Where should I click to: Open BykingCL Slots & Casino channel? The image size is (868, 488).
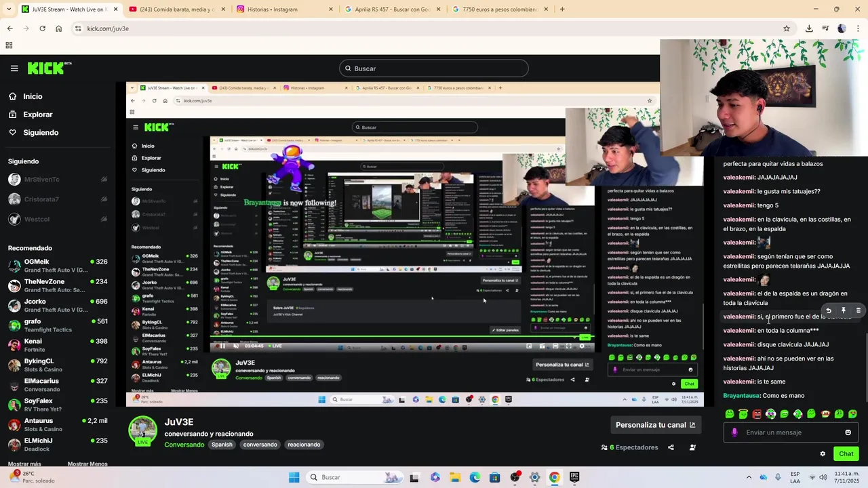point(58,365)
